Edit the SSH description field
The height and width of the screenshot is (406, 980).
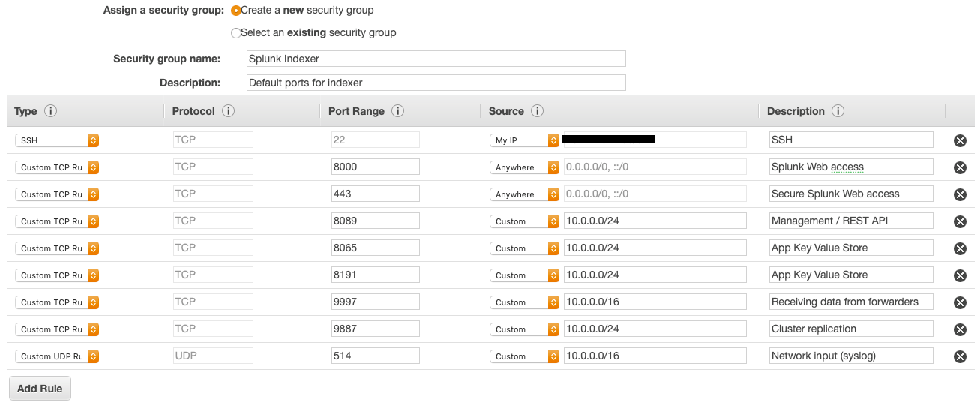pos(851,140)
